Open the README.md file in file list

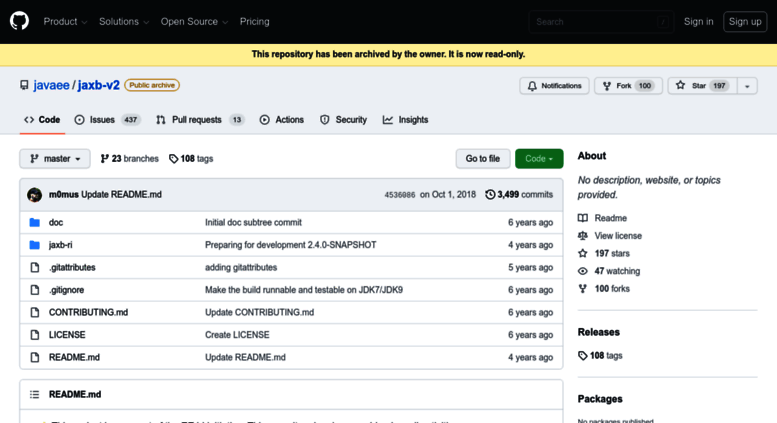[74, 357]
